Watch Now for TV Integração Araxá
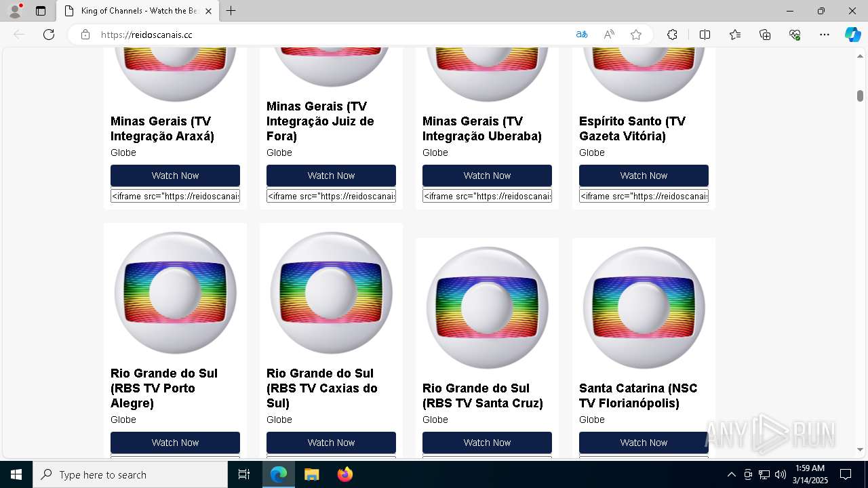 tap(175, 176)
